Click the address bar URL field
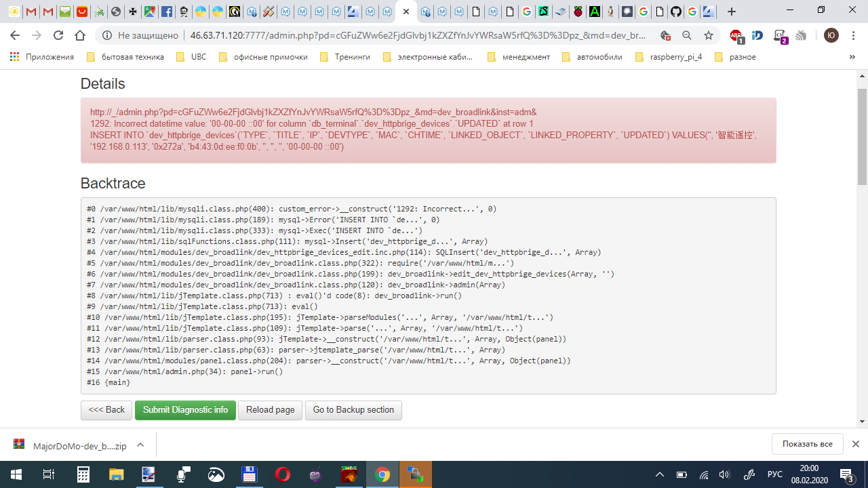Image resolution: width=868 pixels, height=488 pixels. tap(418, 35)
